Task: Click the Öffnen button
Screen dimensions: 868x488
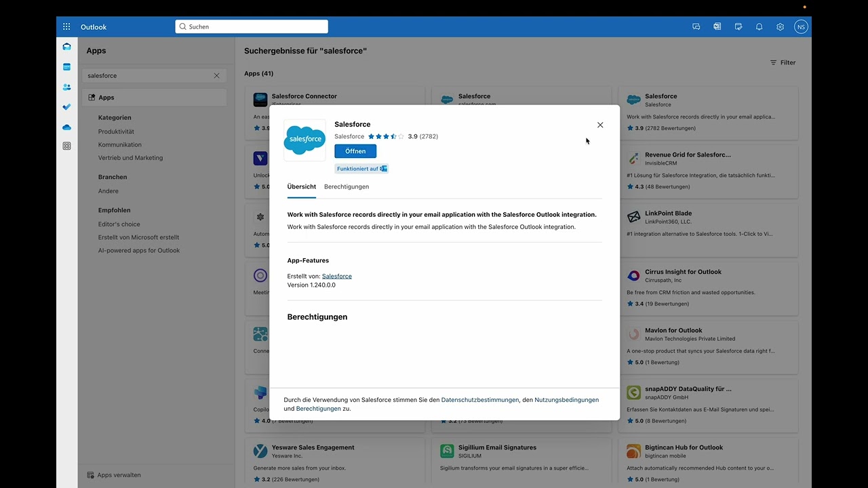Action: [x=355, y=151]
